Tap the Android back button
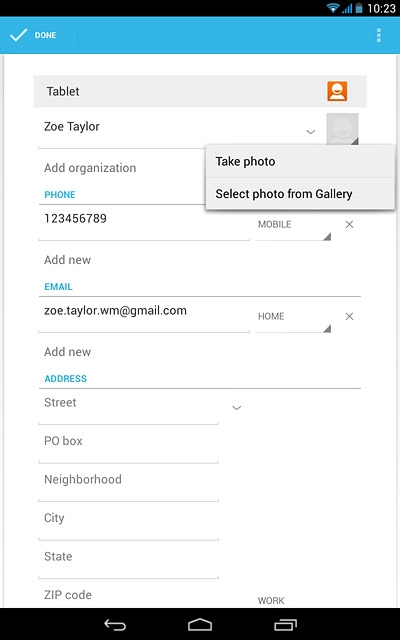Viewport: 400px width, 640px height. pyautogui.click(x=115, y=624)
